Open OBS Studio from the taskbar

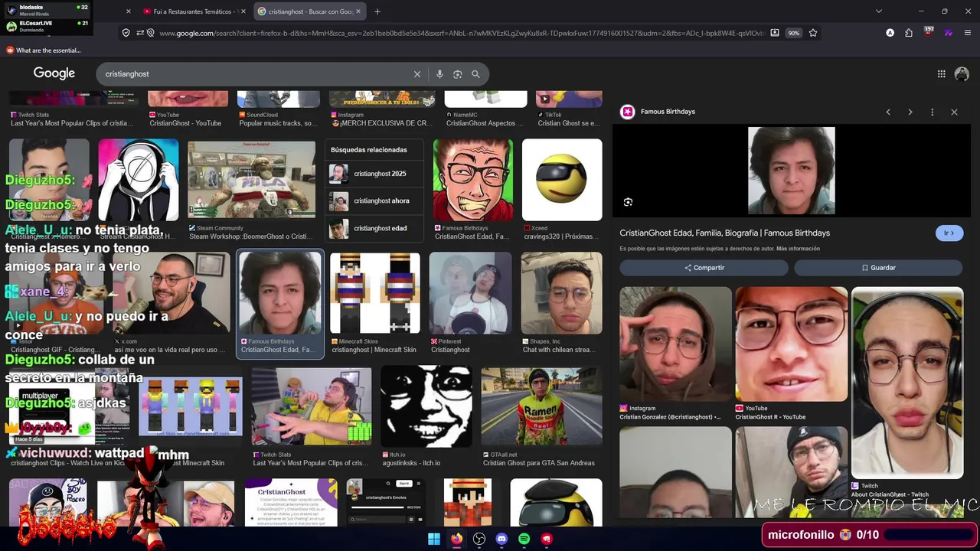479,539
